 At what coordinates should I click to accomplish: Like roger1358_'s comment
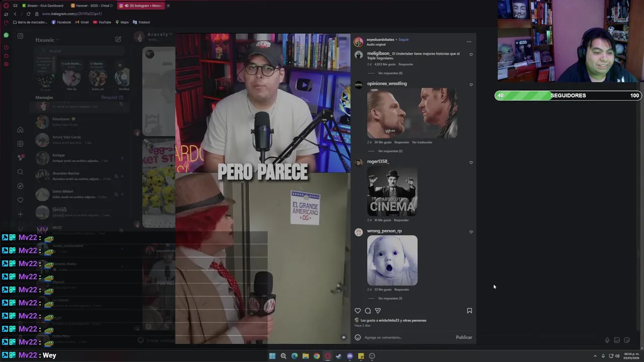pos(471,162)
